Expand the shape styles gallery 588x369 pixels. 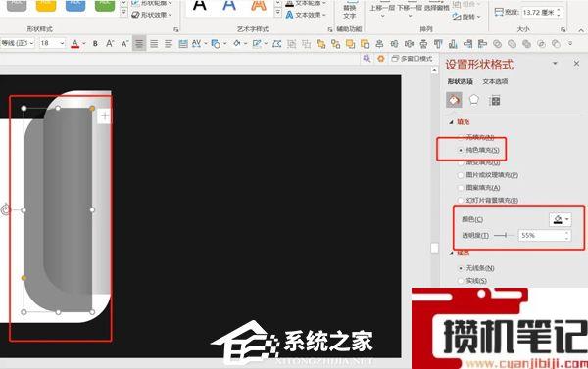click(124, 13)
